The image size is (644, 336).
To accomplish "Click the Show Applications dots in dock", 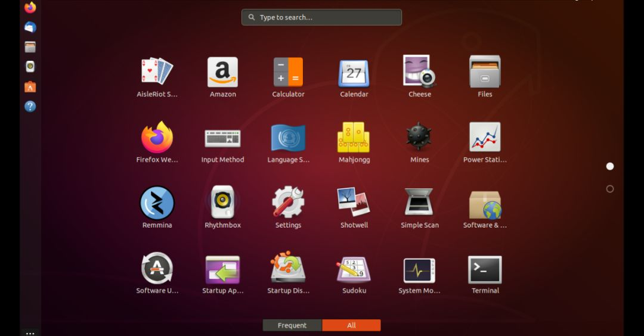I will 30,334.
